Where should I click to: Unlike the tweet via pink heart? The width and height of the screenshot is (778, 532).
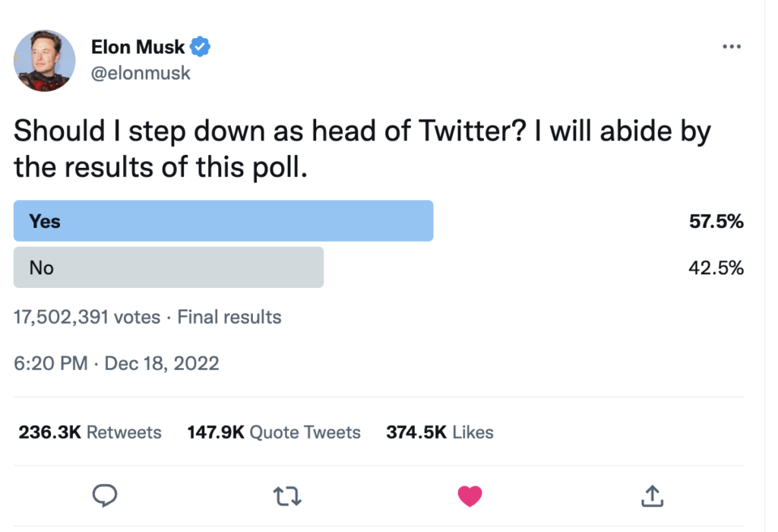[x=470, y=496]
